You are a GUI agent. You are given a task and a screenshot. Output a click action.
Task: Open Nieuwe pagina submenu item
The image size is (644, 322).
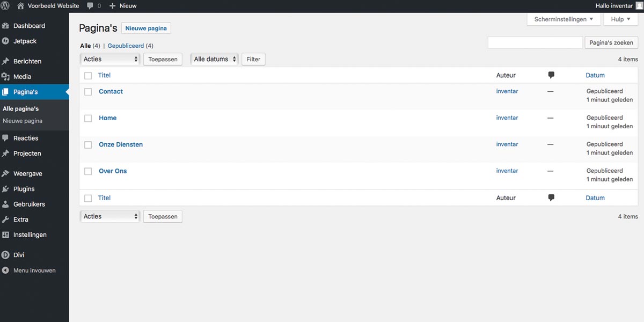[23, 121]
